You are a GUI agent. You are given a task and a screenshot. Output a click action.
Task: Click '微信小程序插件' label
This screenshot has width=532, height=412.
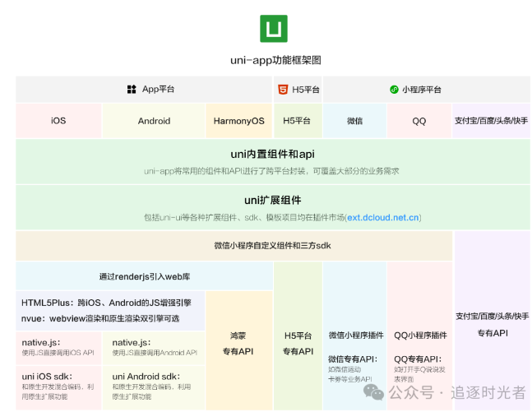click(x=356, y=336)
